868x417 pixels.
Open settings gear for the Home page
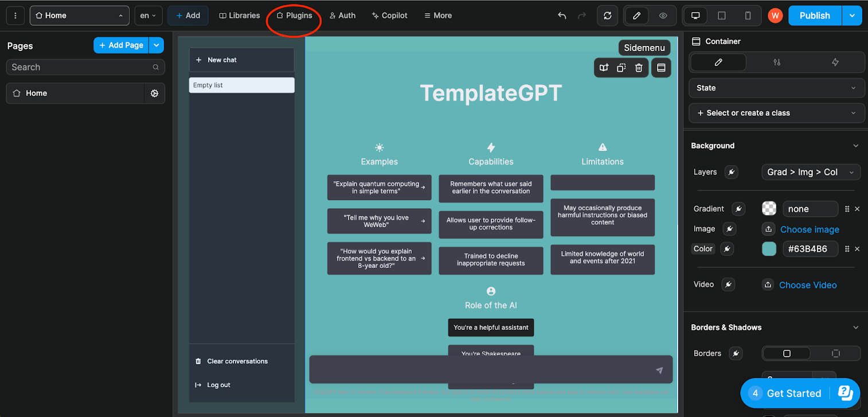pyautogui.click(x=154, y=93)
